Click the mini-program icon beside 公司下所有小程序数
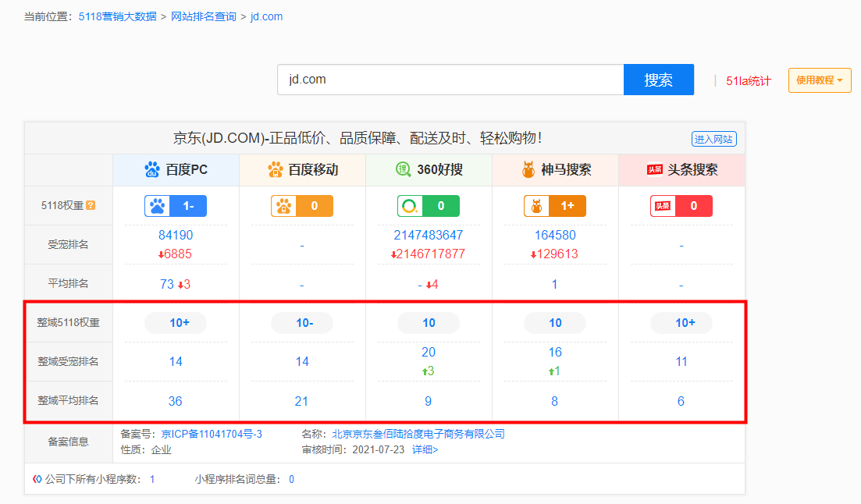 point(37,479)
